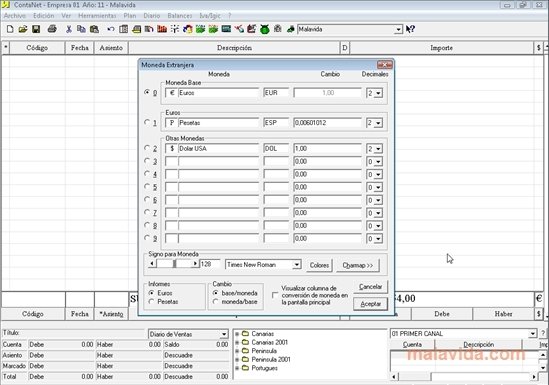
Task: Select moneda/base exchange option
Action: pos(216,301)
